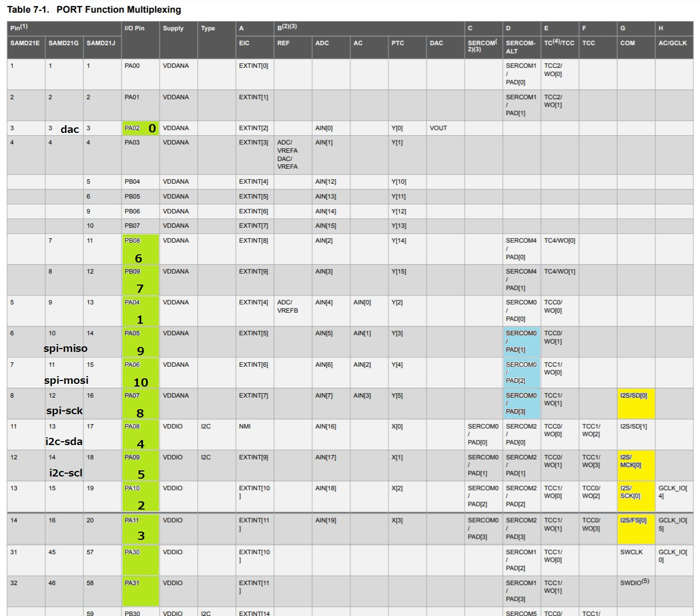Click the SWCLK cell in the COM column

tap(636, 560)
